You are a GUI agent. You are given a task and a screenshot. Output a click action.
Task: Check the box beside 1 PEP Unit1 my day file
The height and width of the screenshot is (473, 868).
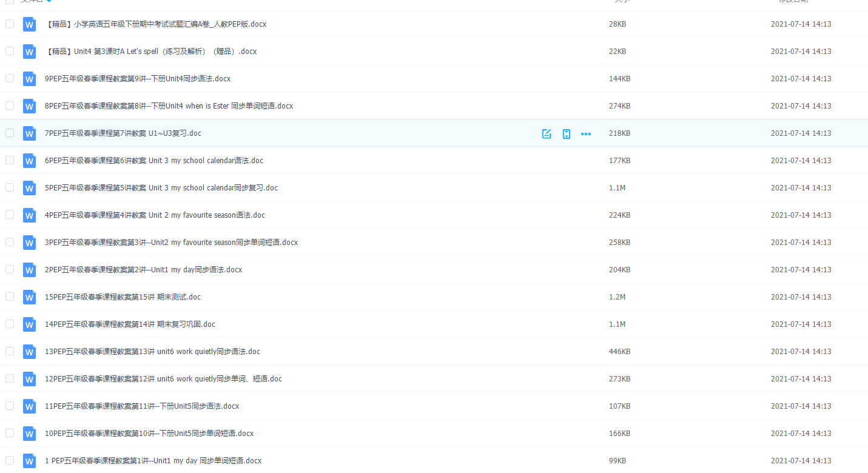10,460
